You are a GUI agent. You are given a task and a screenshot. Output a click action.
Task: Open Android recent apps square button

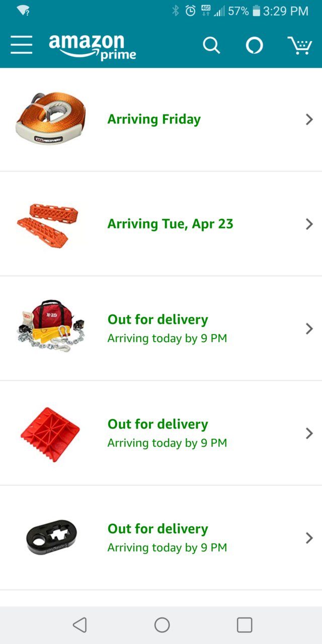click(x=245, y=625)
